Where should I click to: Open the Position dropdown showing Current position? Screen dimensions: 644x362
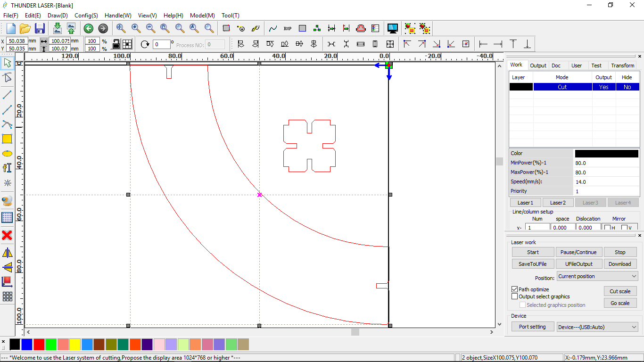pos(597,276)
